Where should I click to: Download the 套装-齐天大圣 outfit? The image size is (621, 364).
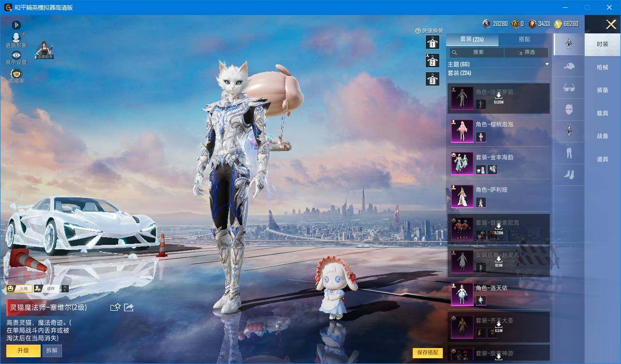(498, 327)
